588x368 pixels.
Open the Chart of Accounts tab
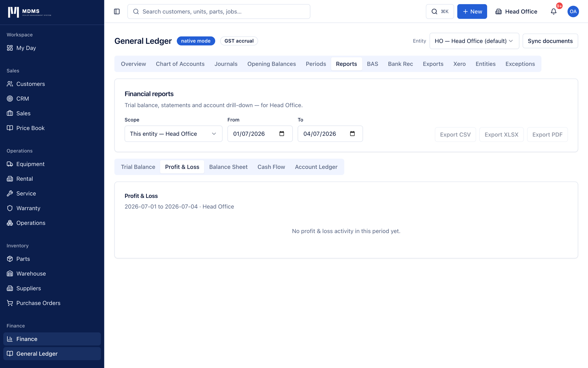(180, 64)
